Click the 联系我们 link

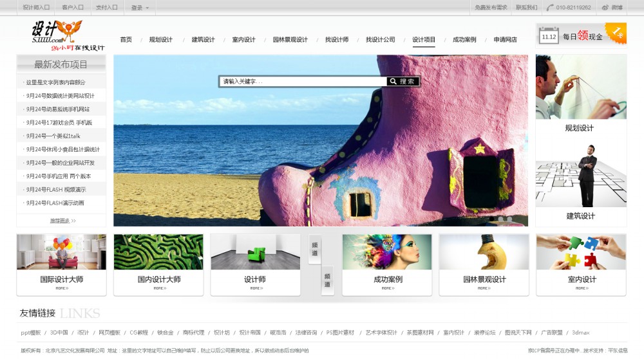coord(527,7)
